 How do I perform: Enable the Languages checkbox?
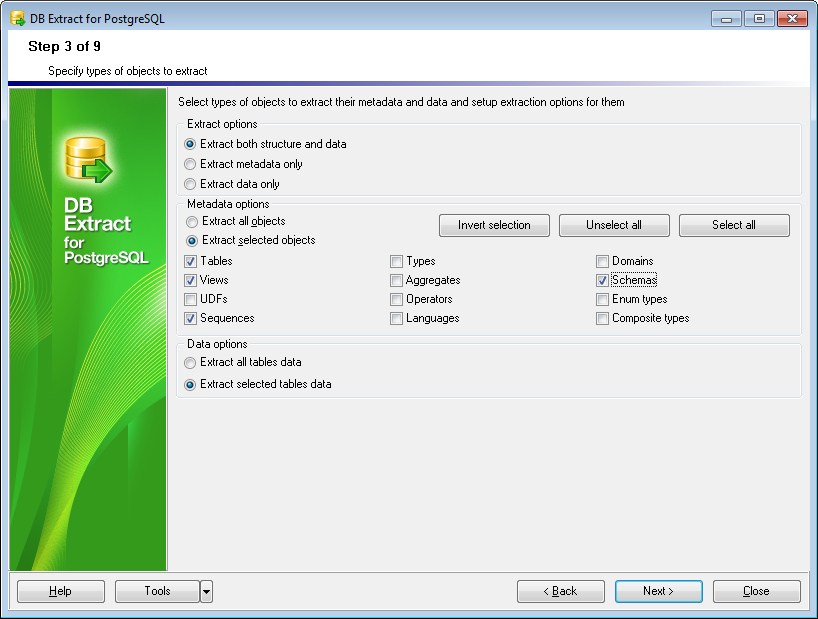[396, 319]
